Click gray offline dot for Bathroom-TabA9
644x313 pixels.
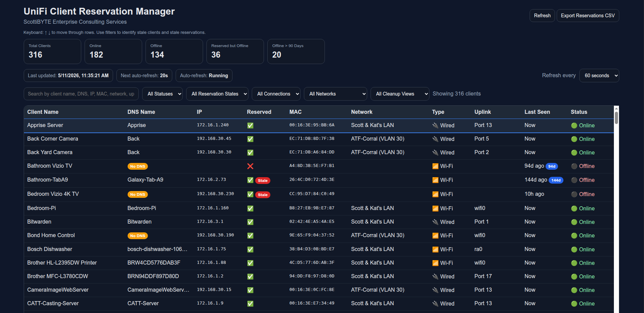pyautogui.click(x=574, y=180)
